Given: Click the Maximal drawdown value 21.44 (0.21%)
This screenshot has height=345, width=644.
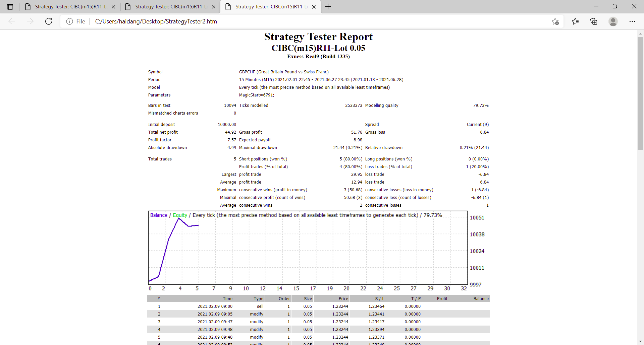Looking at the screenshot, I should (348, 148).
